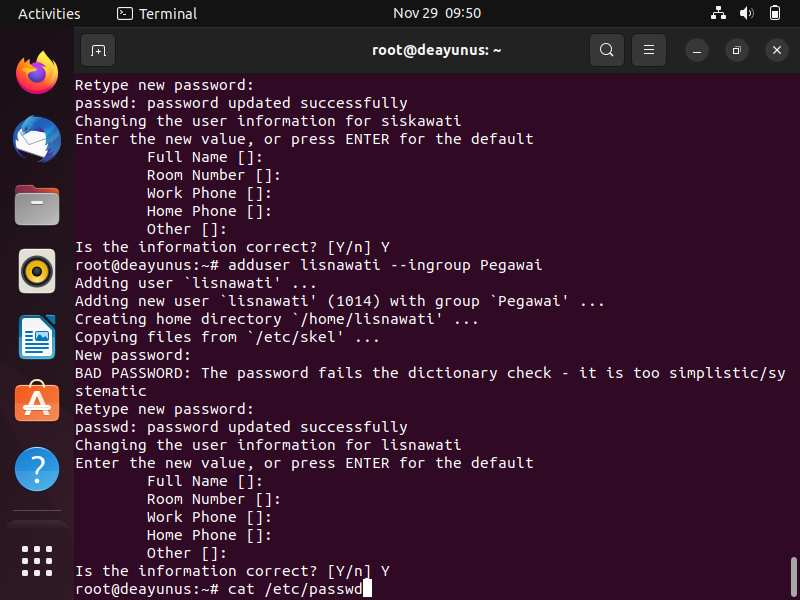Launch Firefox from the dock

(x=37, y=73)
